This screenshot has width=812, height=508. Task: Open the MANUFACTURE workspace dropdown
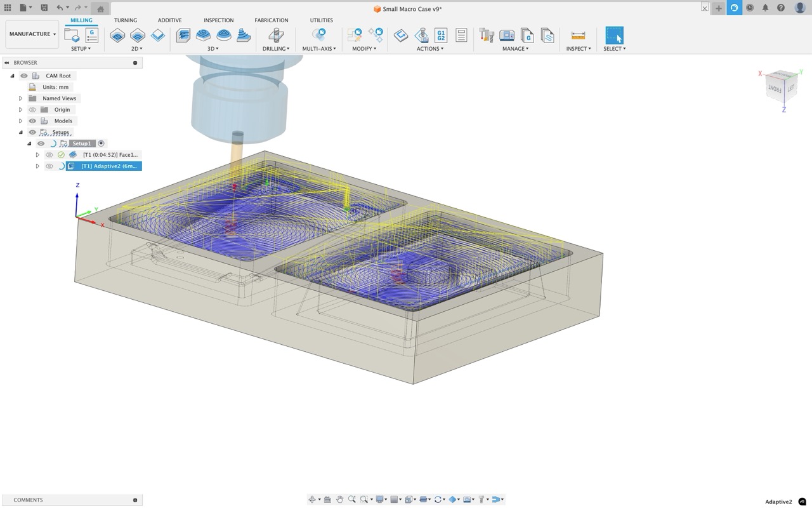point(32,34)
